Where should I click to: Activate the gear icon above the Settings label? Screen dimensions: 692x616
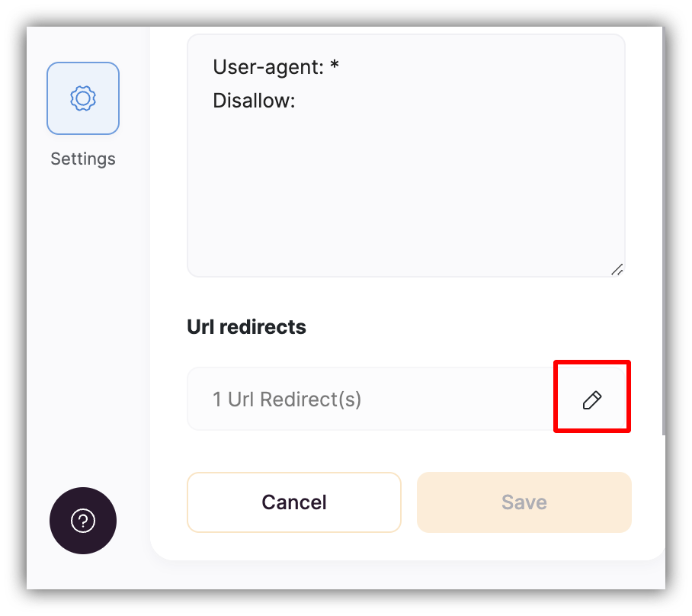83,98
